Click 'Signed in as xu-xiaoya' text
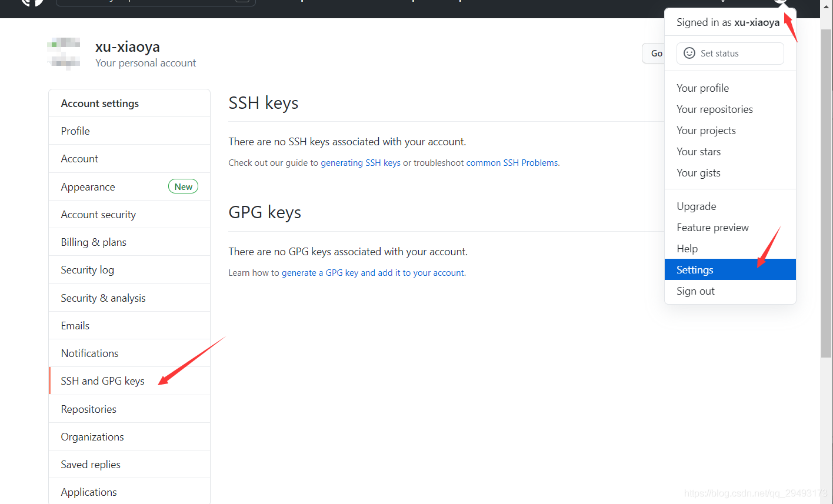 click(728, 22)
